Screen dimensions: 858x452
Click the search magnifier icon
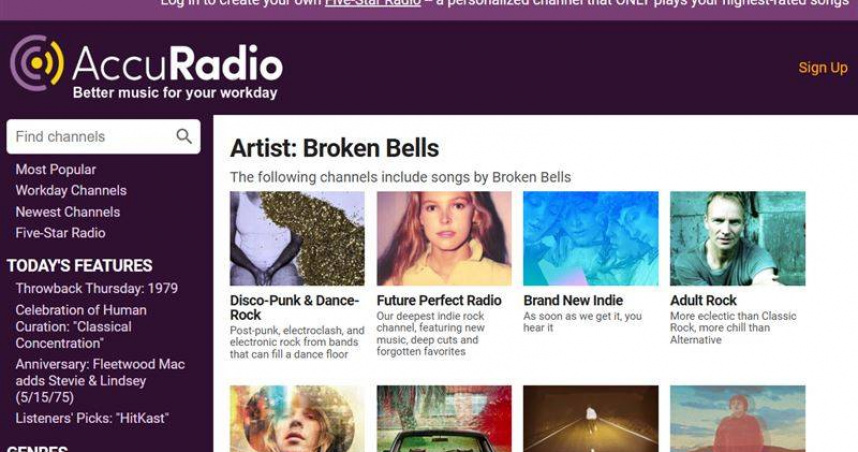click(184, 136)
